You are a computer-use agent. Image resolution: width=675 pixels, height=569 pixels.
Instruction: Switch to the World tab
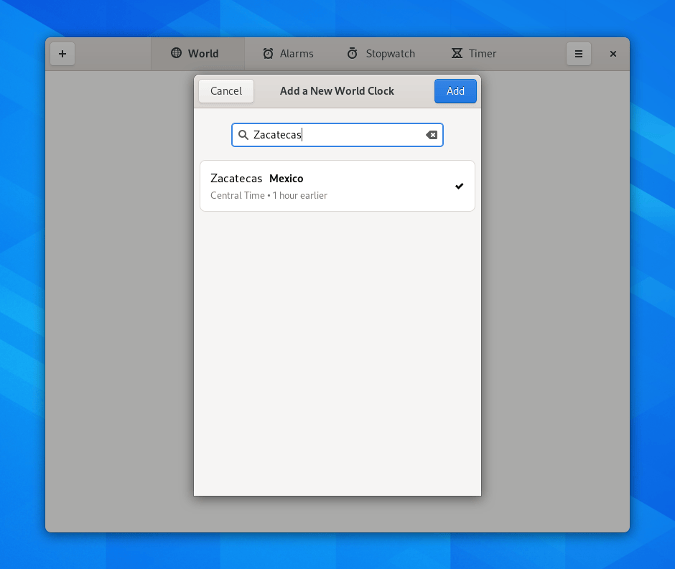[194, 54]
